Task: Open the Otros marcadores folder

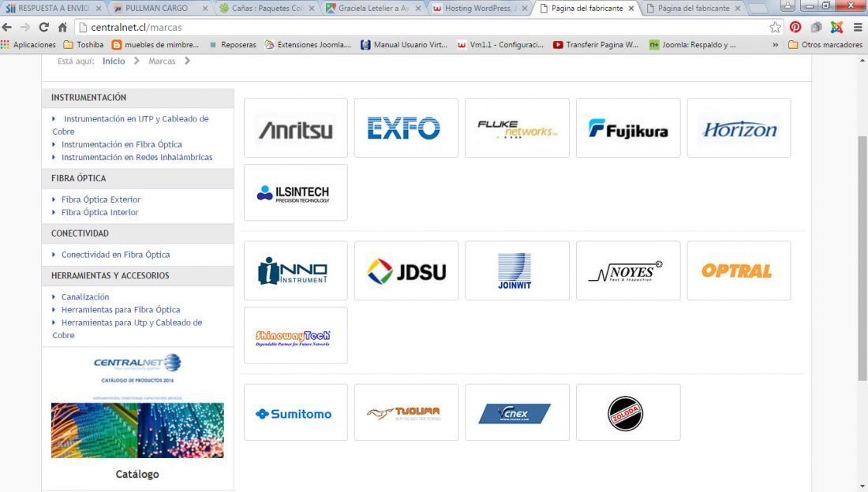Action: 825,45
